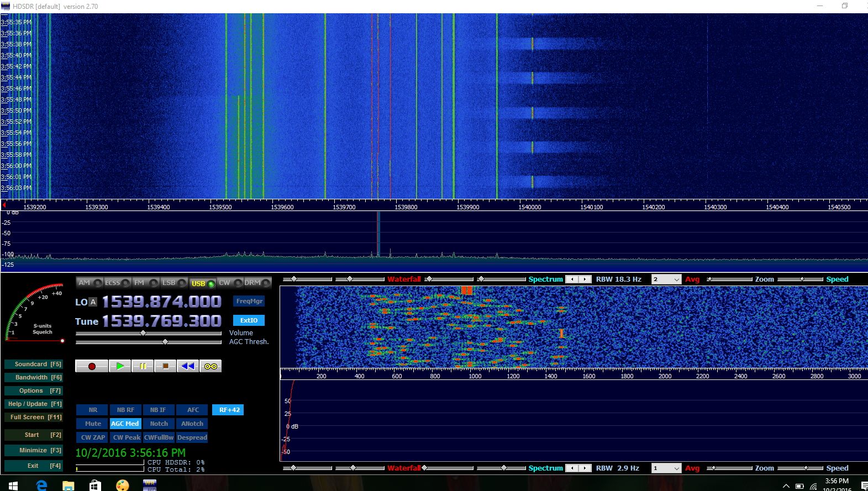Pause playback with yellow pause icon
This screenshot has height=491, width=868.
[143, 366]
